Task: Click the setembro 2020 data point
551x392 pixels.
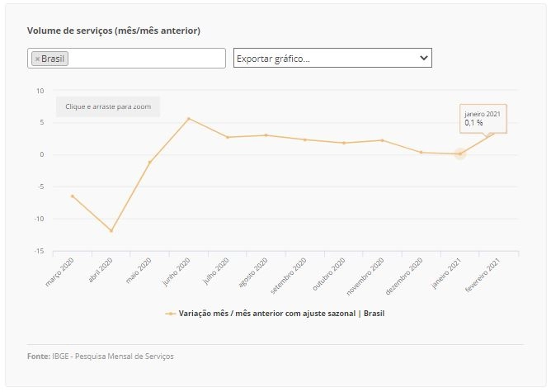Action: tap(305, 140)
